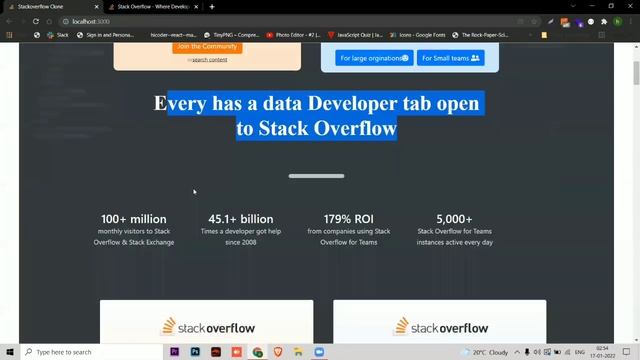Click the microphone tray icon
The width and height of the screenshot is (640, 360).
click(x=527, y=352)
